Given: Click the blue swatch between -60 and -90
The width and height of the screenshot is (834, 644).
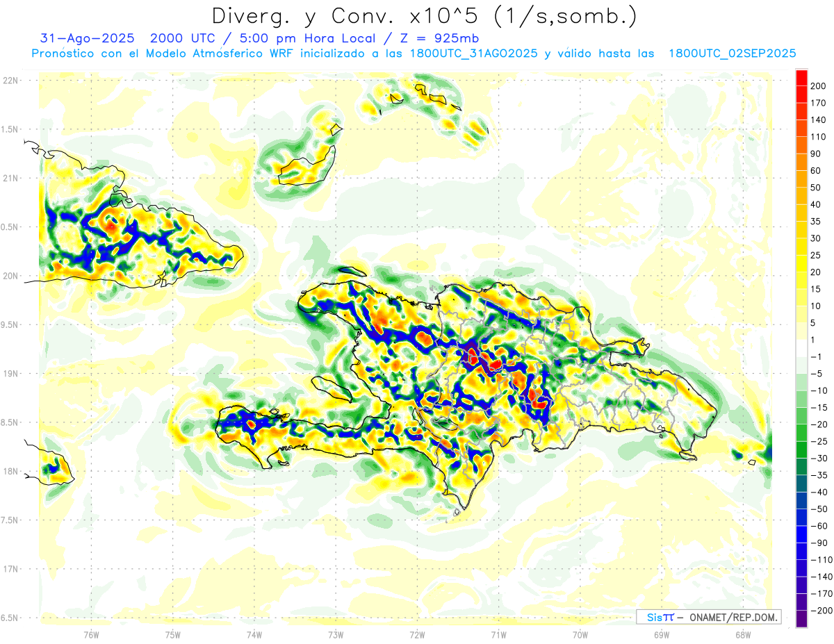Looking at the screenshot, I should point(801,535).
